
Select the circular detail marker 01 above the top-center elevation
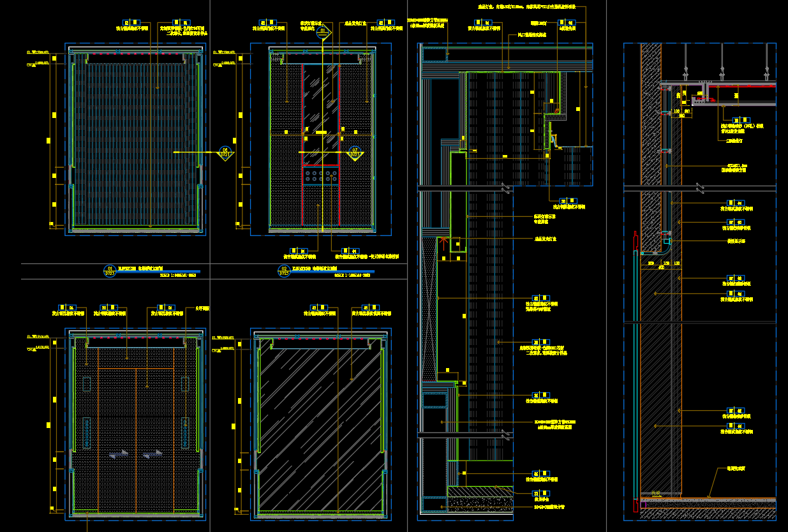click(x=323, y=31)
